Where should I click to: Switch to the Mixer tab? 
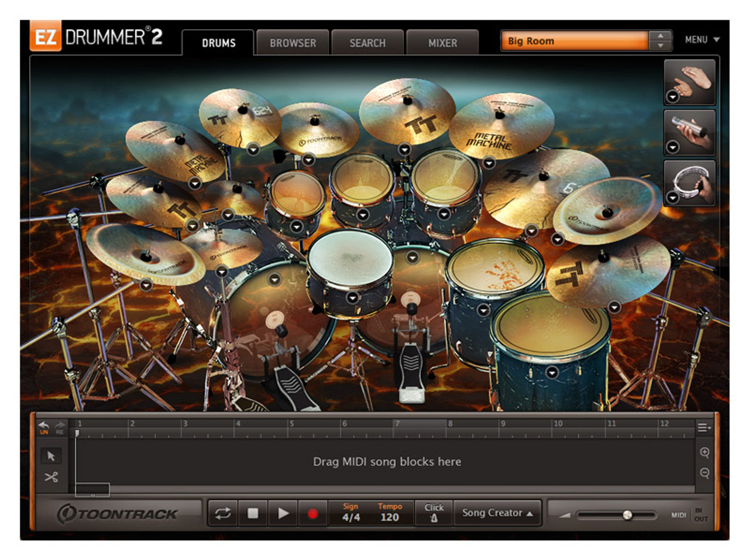tap(442, 43)
